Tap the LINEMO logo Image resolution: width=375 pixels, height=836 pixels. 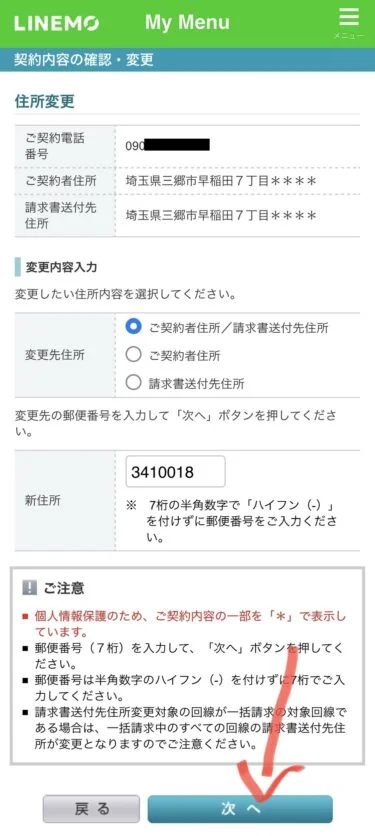[x=57, y=23]
